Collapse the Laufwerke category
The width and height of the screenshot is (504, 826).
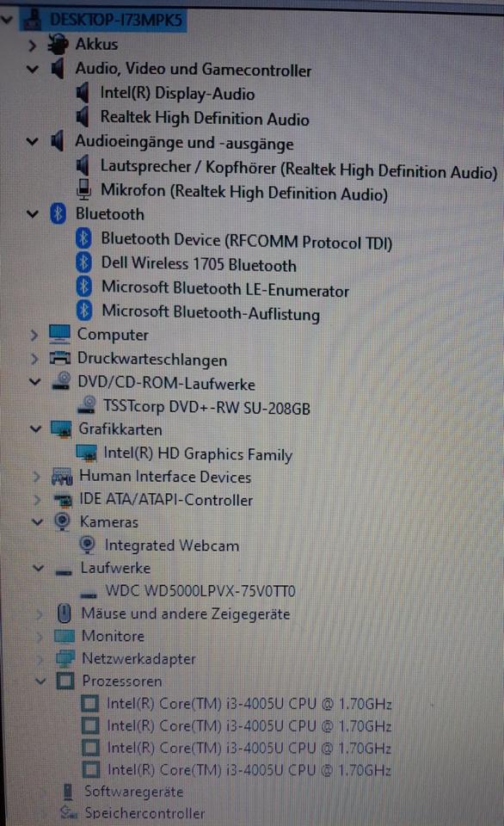[x=38, y=568]
